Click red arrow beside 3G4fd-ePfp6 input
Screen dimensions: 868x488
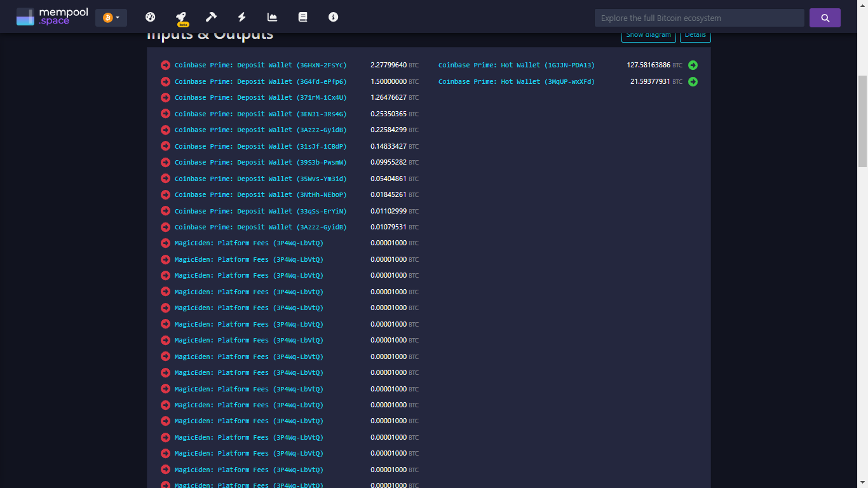coord(166,81)
